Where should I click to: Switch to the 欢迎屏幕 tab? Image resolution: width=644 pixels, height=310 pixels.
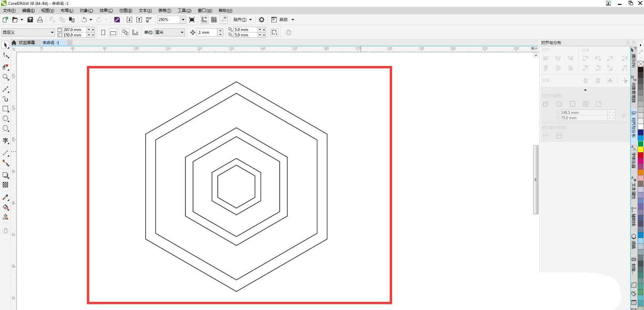point(27,43)
